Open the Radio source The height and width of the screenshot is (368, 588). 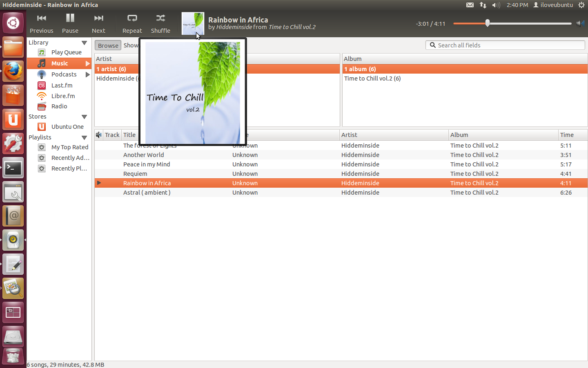59,106
